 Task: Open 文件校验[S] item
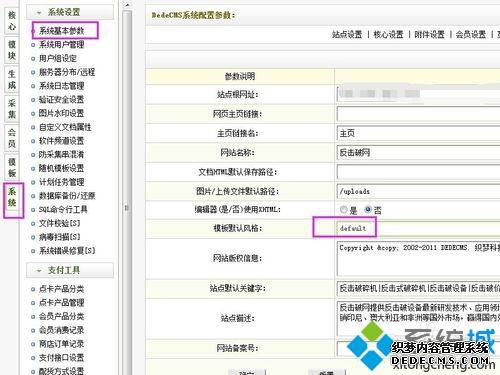(60, 223)
